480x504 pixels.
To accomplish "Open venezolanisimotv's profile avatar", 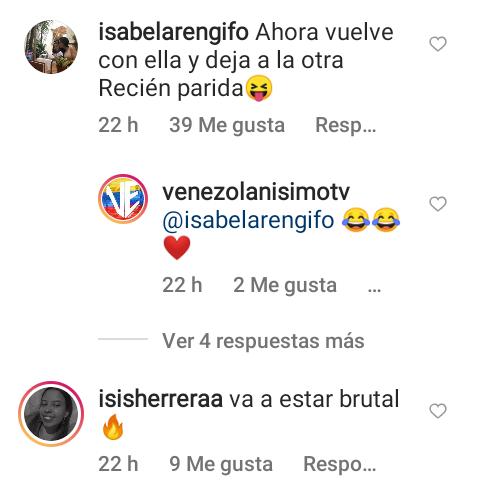I will coord(123,199).
